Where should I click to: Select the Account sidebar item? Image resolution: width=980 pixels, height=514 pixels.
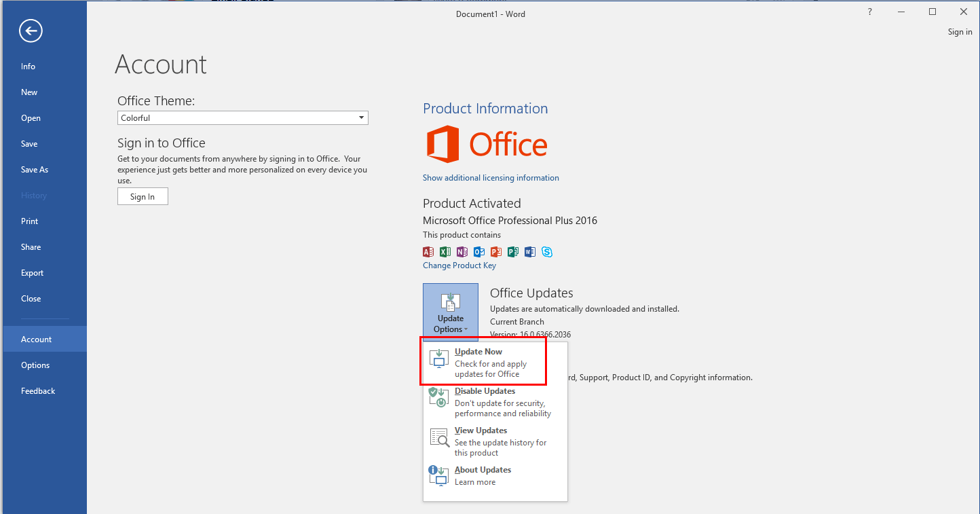click(43, 339)
